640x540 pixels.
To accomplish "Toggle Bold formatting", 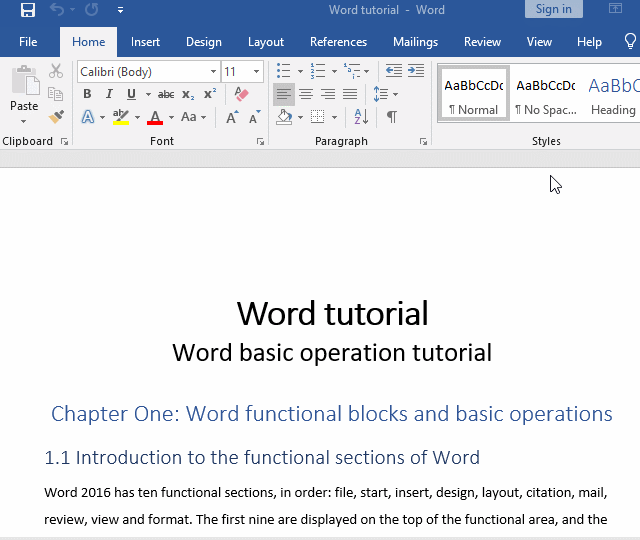I will (x=87, y=94).
